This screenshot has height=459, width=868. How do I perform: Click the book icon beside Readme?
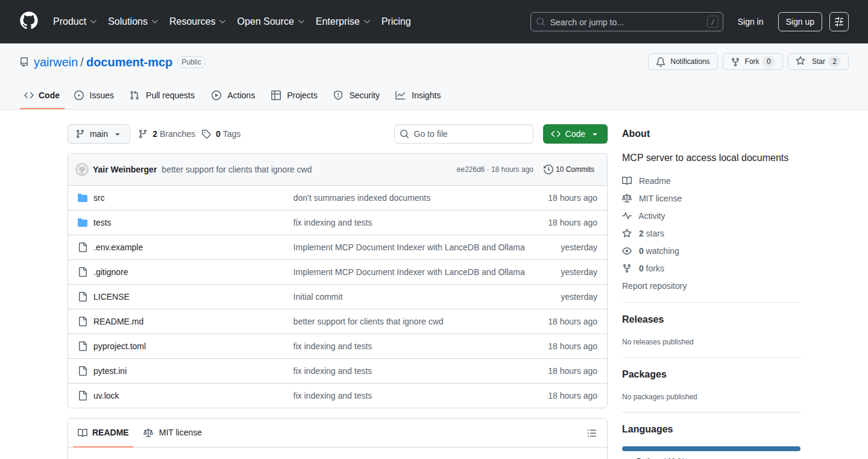(627, 181)
